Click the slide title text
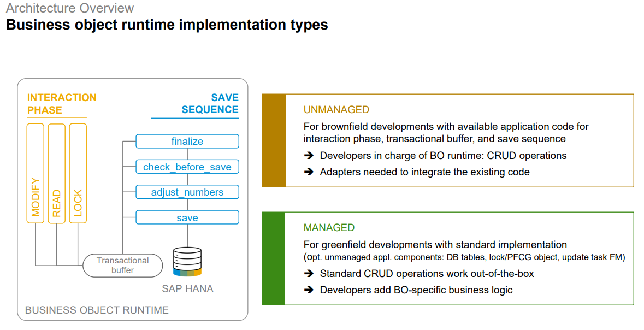Image resolution: width=644 pixels, height=330 pixels. [165, 25]
